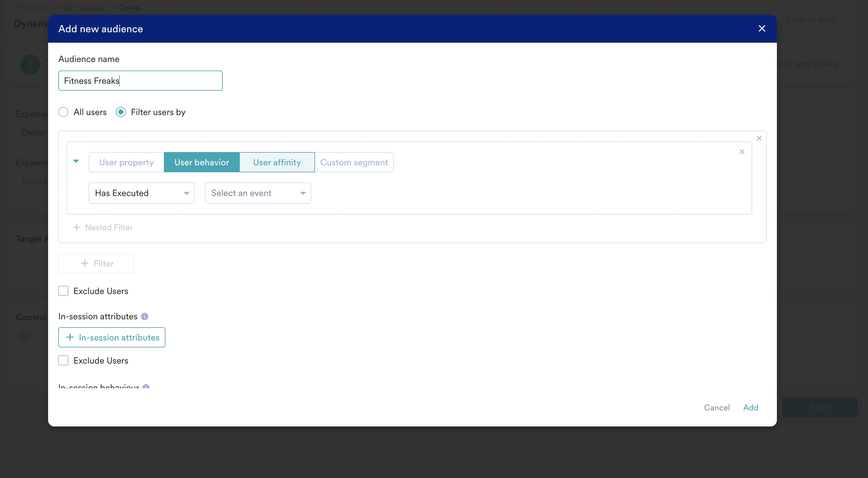The image size is (868, 478).
Task: Delete the inner filter row with X
Action: [742, 152]
